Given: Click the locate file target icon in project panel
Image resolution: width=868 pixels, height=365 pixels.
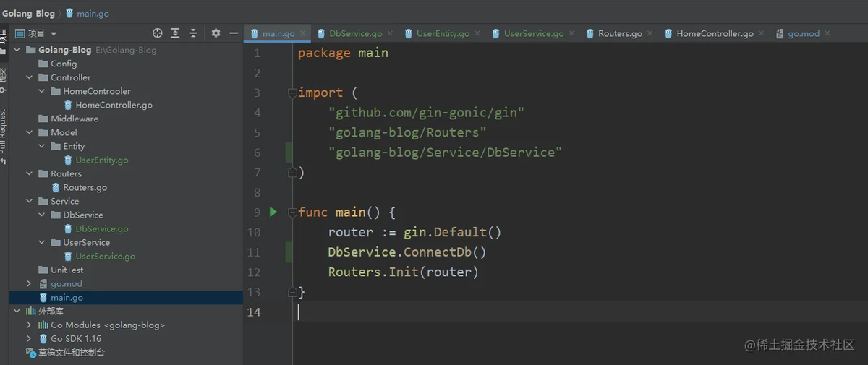Looking at the screenshot, I should coord(158,33).
